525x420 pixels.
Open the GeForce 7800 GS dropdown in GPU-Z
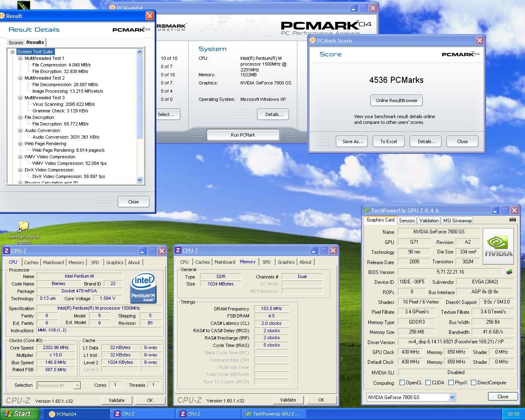tap(452, 397)
